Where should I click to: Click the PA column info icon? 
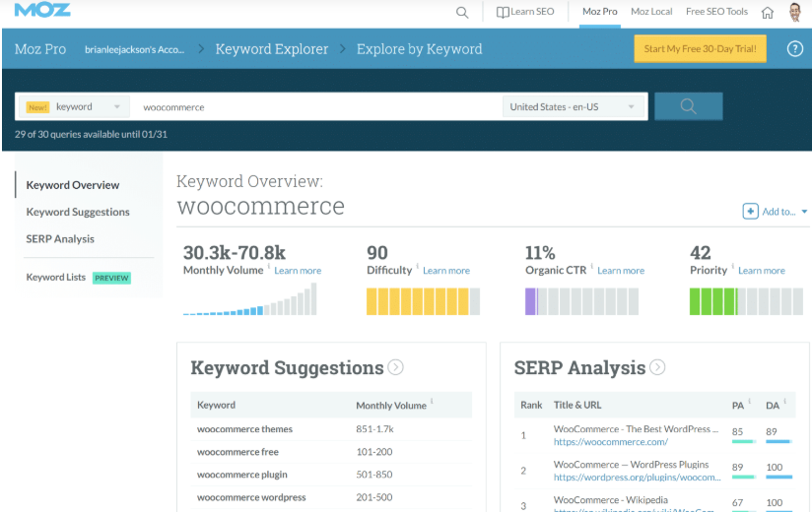749,401
